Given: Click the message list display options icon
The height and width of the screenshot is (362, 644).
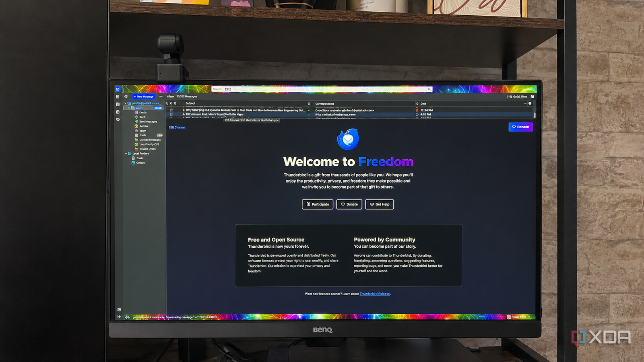Looking at the screenshot, I should point(532,97).
